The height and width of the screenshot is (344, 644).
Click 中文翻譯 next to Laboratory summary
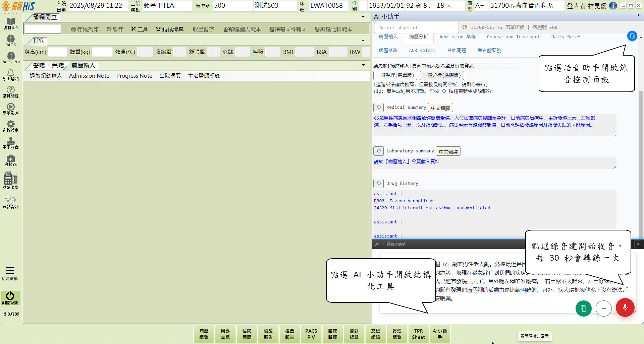(x=448, y=151)
